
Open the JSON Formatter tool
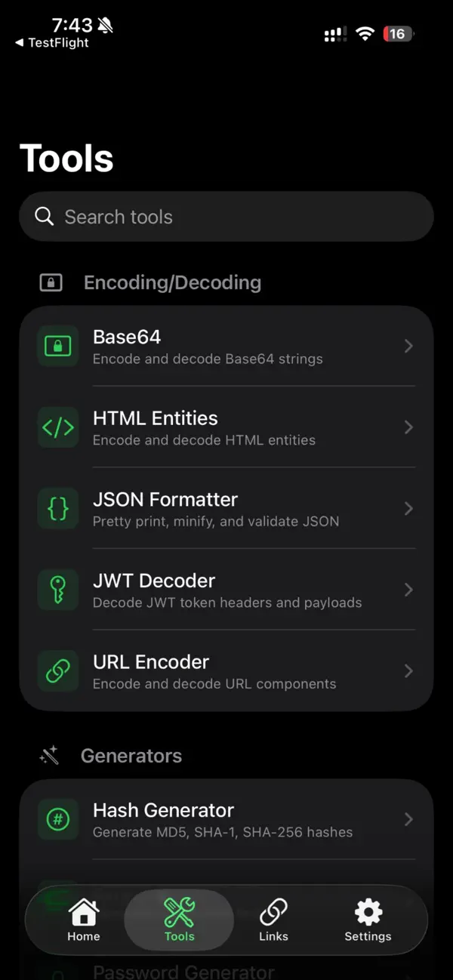(x=226, y=508)
